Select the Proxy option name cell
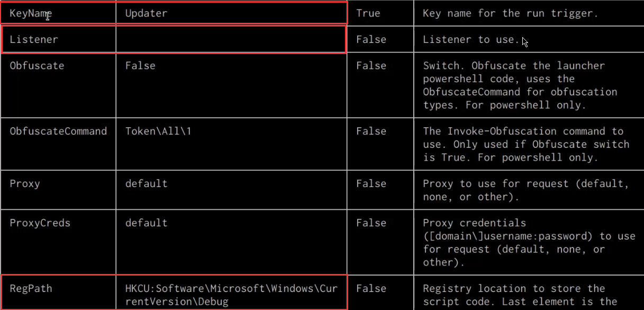644x310 pixels. [25, 183]
